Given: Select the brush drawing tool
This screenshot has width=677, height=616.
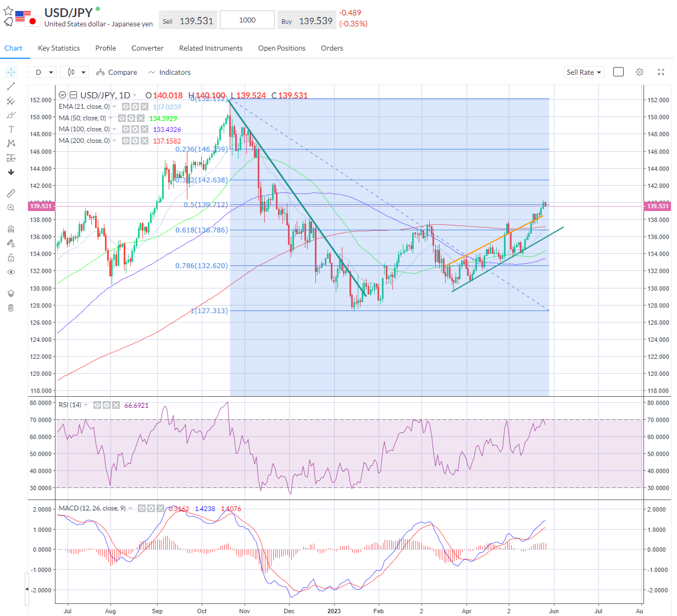Looking at the screenshot, I should pyautogui.click(x=11, y=115).
